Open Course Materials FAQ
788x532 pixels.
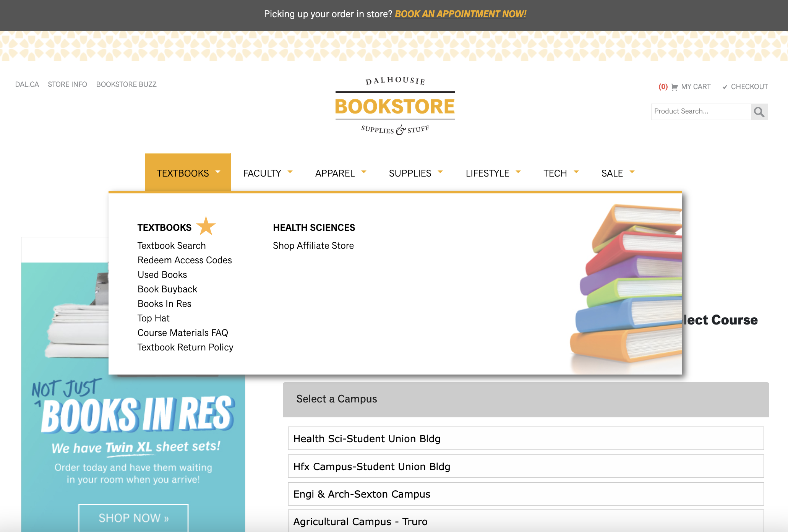[x=183, y=333]
